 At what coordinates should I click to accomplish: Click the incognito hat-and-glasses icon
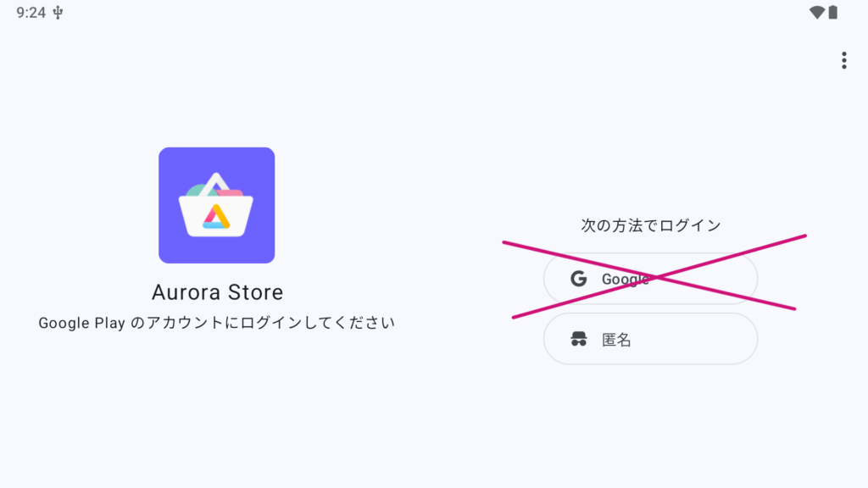[578, 339]
